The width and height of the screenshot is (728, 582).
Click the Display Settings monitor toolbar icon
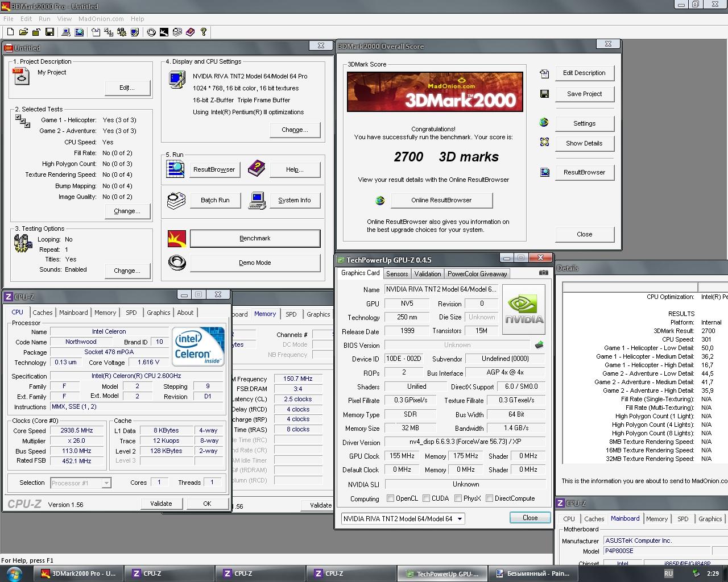pyautogui.click(x=135, y=32)
